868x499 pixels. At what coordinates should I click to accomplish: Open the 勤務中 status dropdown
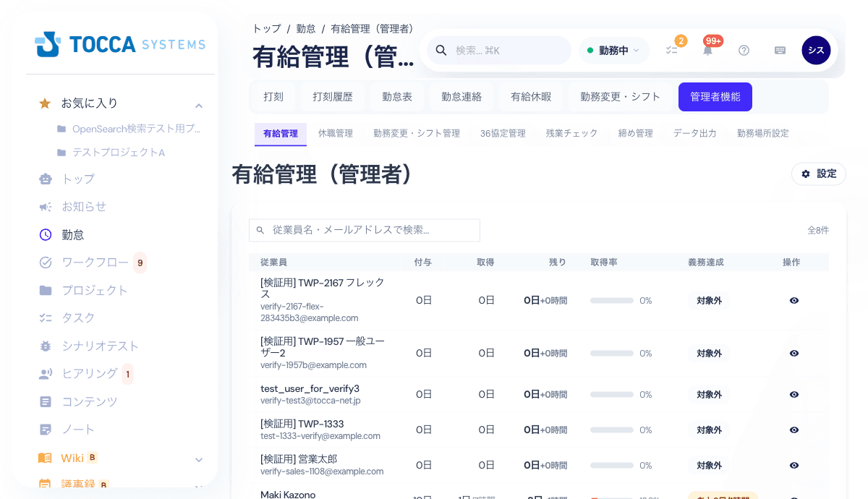tap(613, 51)
